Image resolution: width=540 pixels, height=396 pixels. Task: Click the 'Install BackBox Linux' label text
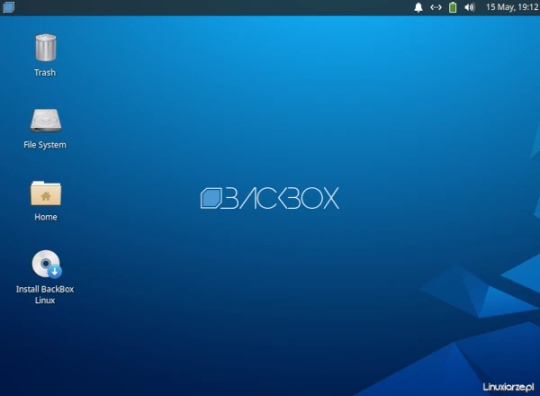coord(45,295)
